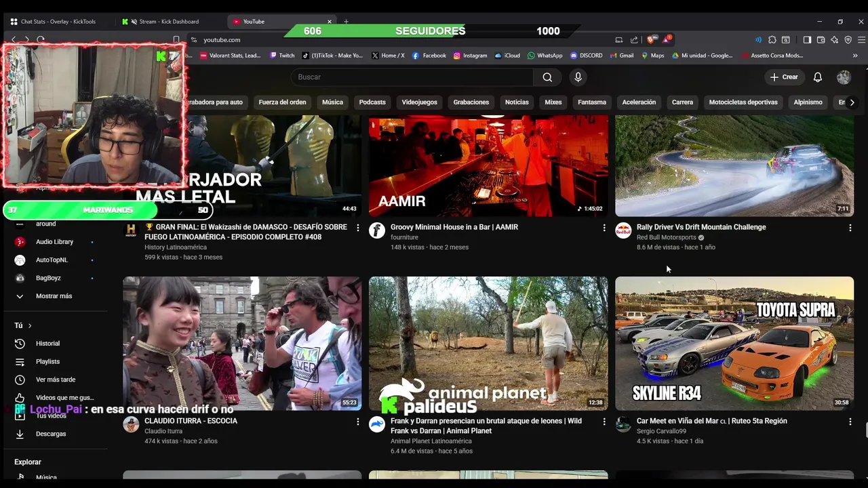
Task: Open the account avatar menu
Action: coord(844,77)
